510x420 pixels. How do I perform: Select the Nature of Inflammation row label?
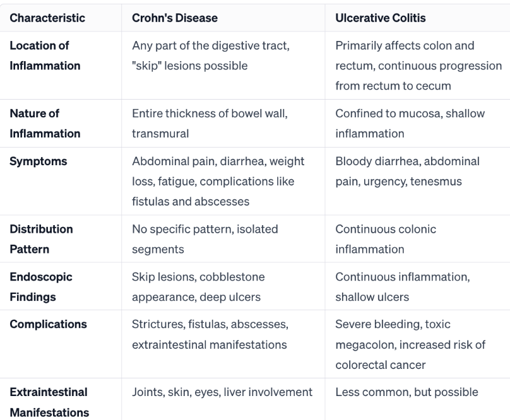click(x=45, y=124)
